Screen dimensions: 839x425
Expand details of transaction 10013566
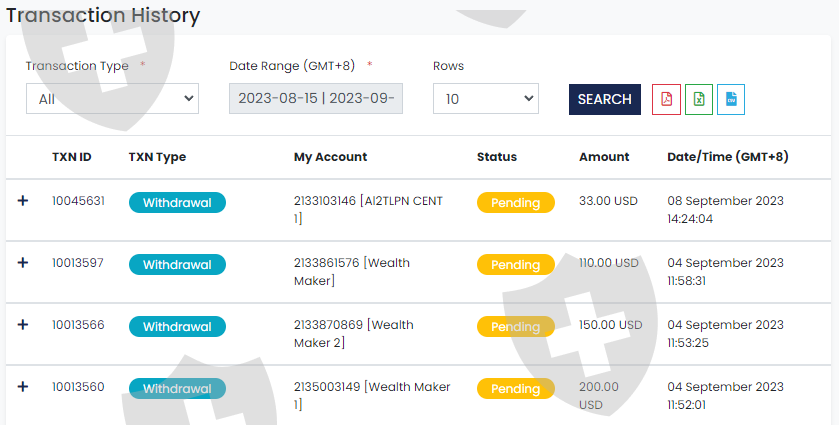click(23, 325)
